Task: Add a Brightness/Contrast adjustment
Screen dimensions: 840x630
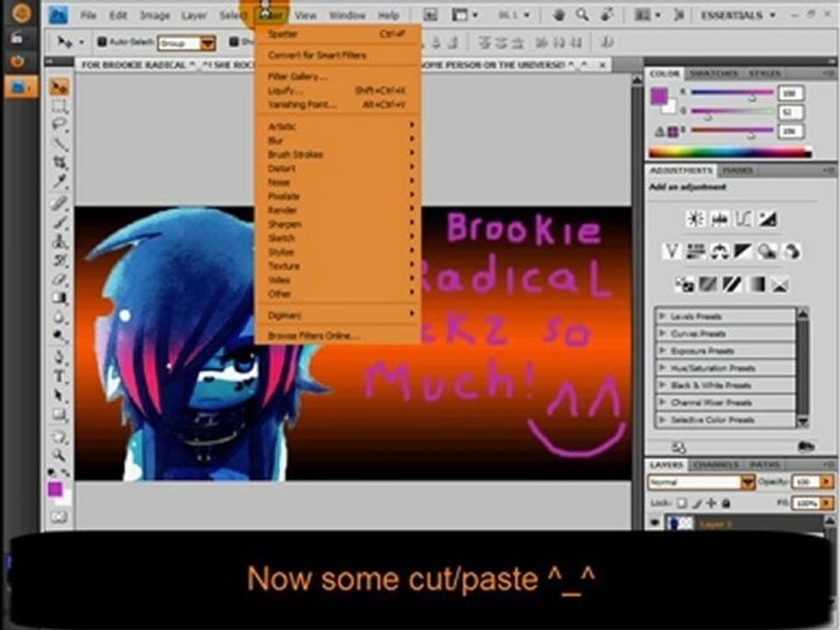Action: pyautogui.click(x=696, y=219)
